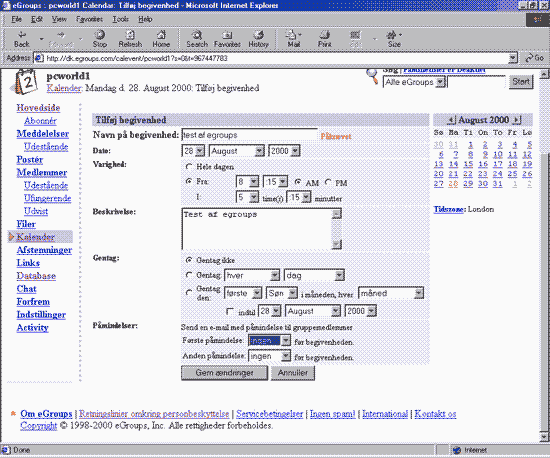Open the View menu
This screenshot has height=458, width=550.
59,19
